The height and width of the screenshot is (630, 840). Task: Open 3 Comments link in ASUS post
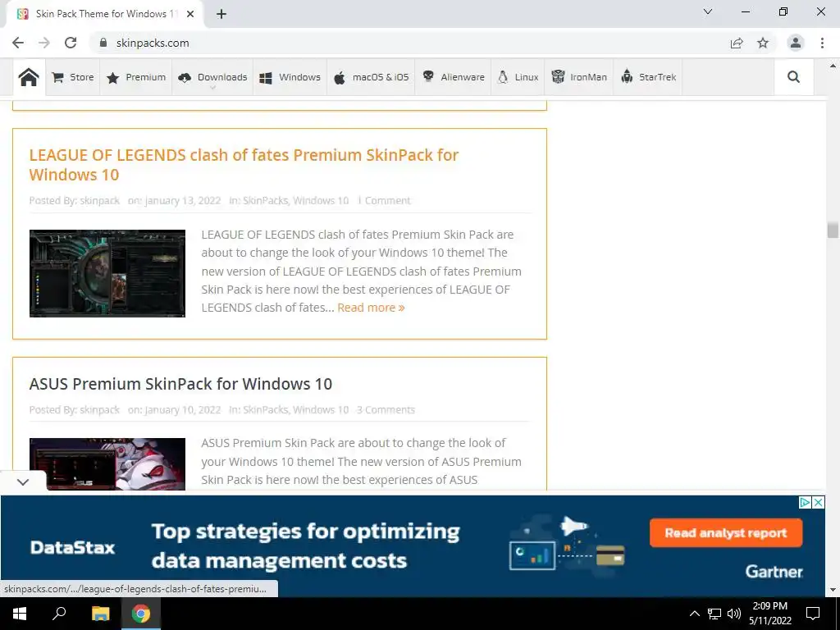386,410
